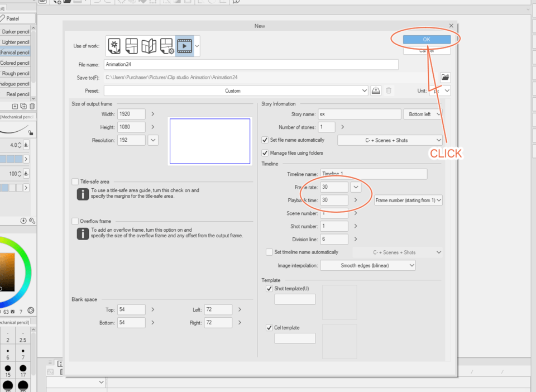Open the file name C- + Scenes + Shots dropdown
Viewport: 536px width, 392px height.
[x=390, y=140]
